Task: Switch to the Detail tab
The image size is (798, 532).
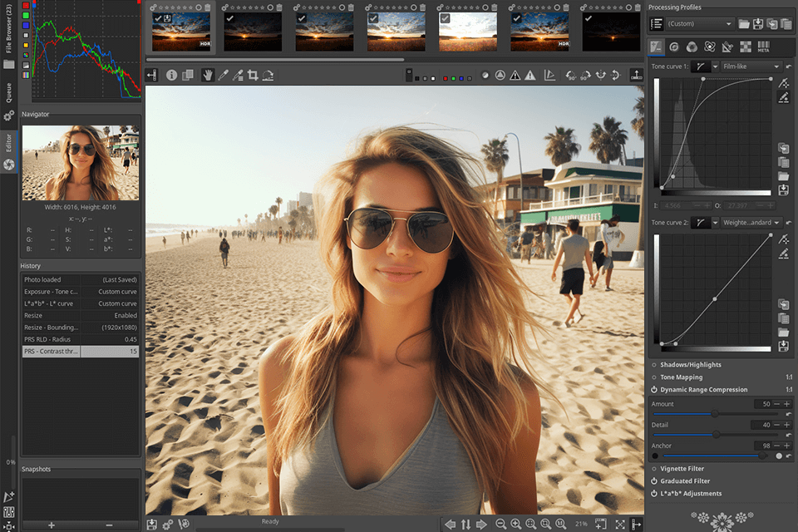Action: point(674,47)
